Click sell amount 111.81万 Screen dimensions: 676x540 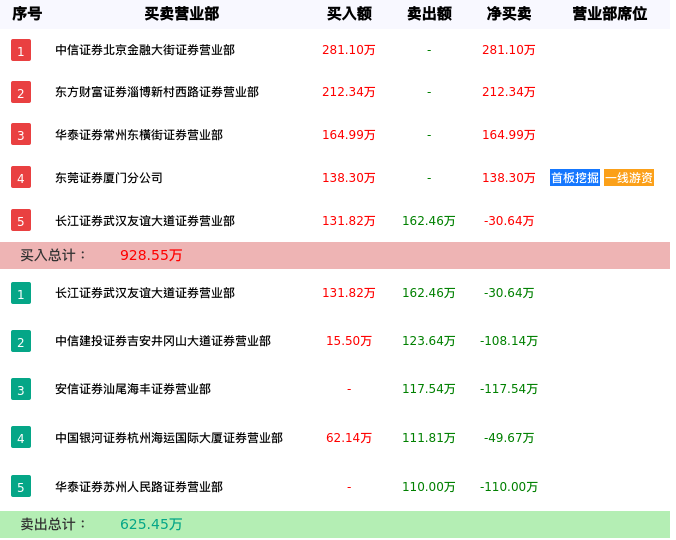[429, 437]
